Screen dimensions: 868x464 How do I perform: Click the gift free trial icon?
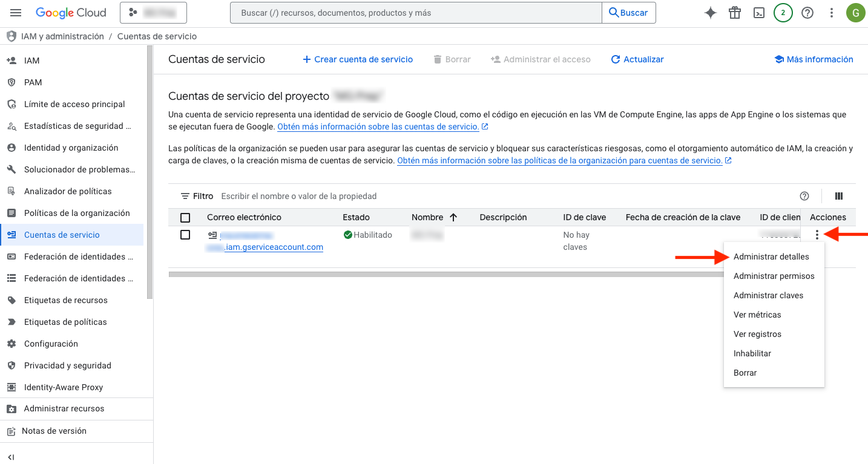click(x=735, y=13)
